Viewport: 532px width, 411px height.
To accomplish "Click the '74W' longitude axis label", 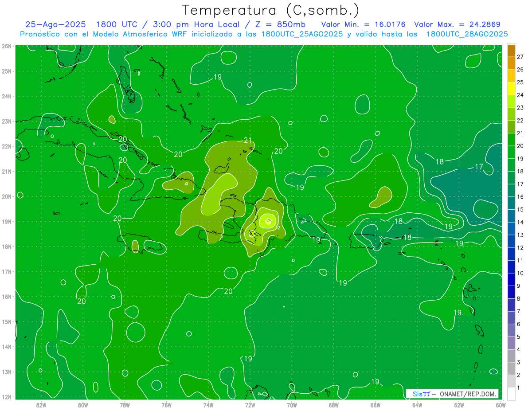I will (208, 405).
